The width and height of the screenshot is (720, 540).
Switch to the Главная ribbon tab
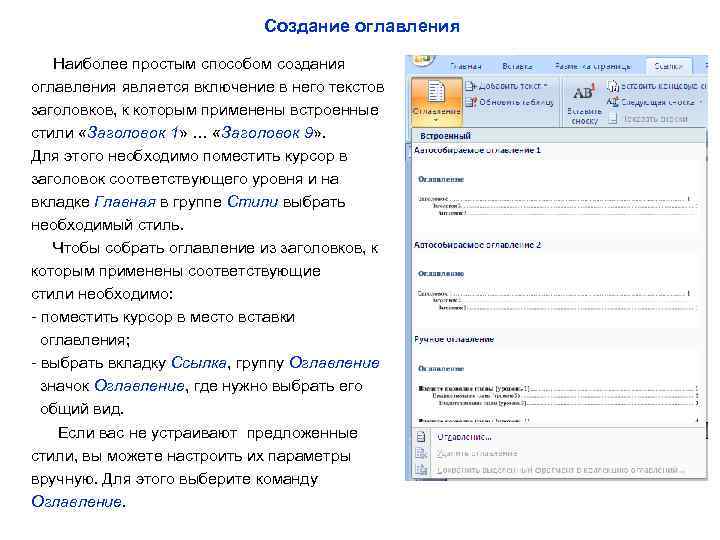(466, 67)
